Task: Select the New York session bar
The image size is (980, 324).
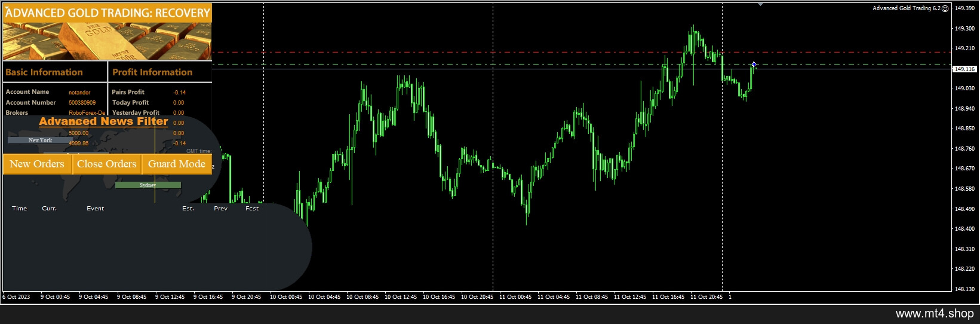Action: pyautogui.click(x=41, y=140)
